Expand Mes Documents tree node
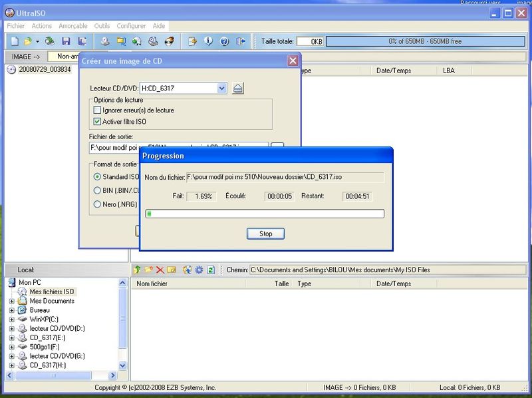 coord(11,301)
